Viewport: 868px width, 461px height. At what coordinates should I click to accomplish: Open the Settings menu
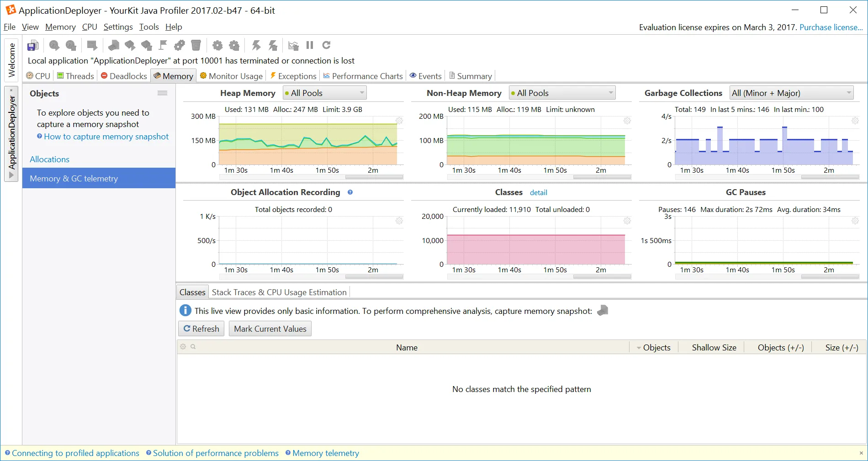tap(118, 27)
